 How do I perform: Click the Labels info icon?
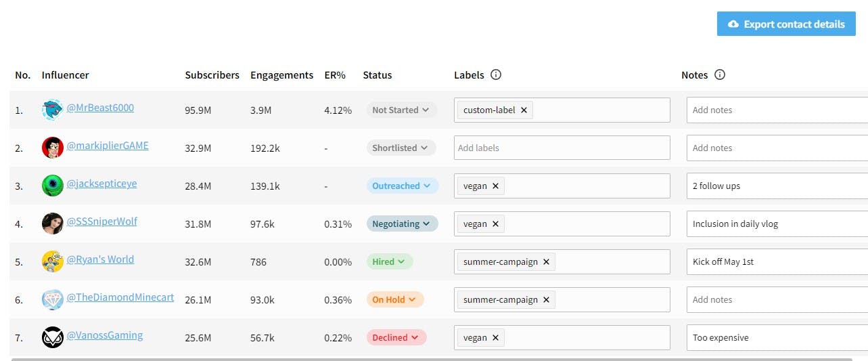point(496,75)
